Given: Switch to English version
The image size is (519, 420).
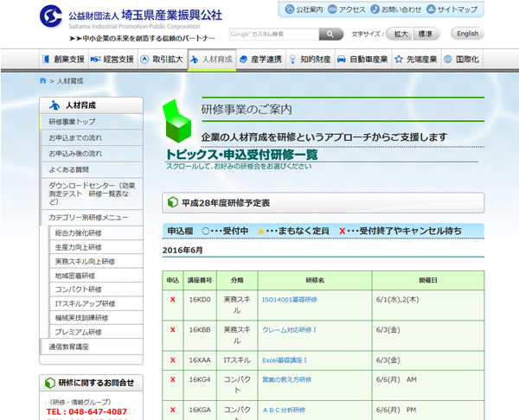Looking at the screenshot, I should (467, 34).
